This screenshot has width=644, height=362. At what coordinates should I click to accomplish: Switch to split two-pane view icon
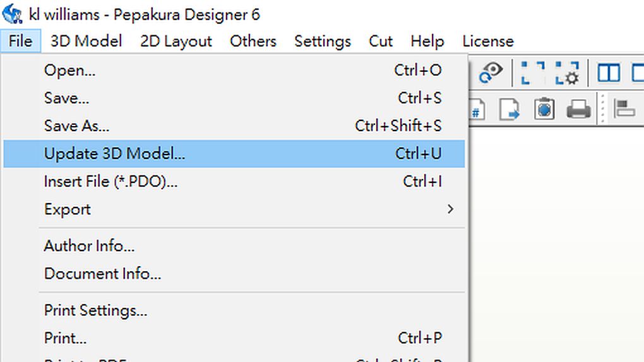(x=609, y=73)
